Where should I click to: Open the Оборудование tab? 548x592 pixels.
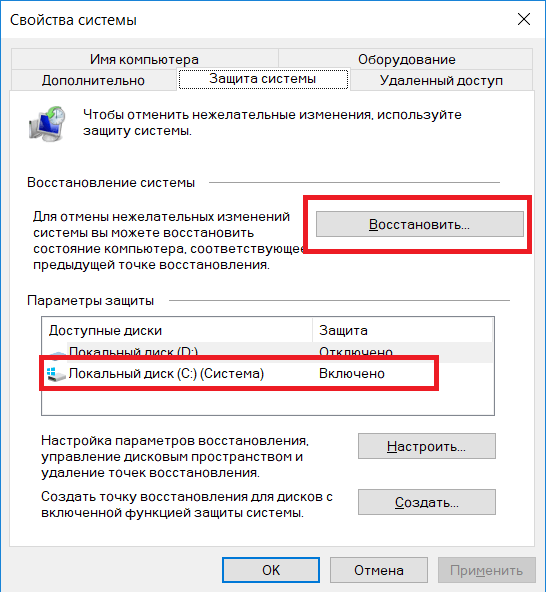coord(406,59)
